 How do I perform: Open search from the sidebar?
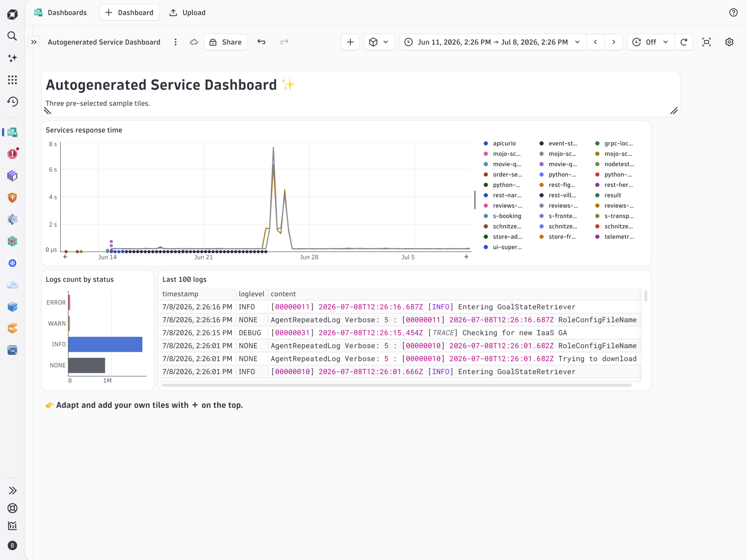pyautogui.click(x=13, y=36)
